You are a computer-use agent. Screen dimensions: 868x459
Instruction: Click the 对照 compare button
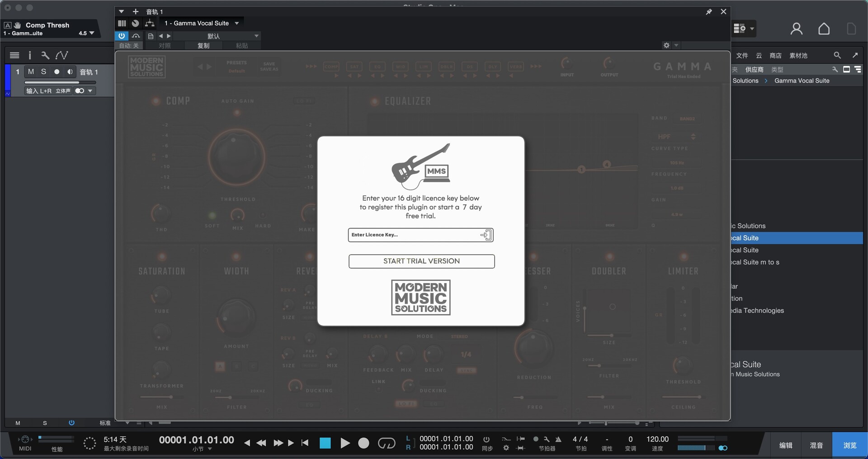[165, 46]
